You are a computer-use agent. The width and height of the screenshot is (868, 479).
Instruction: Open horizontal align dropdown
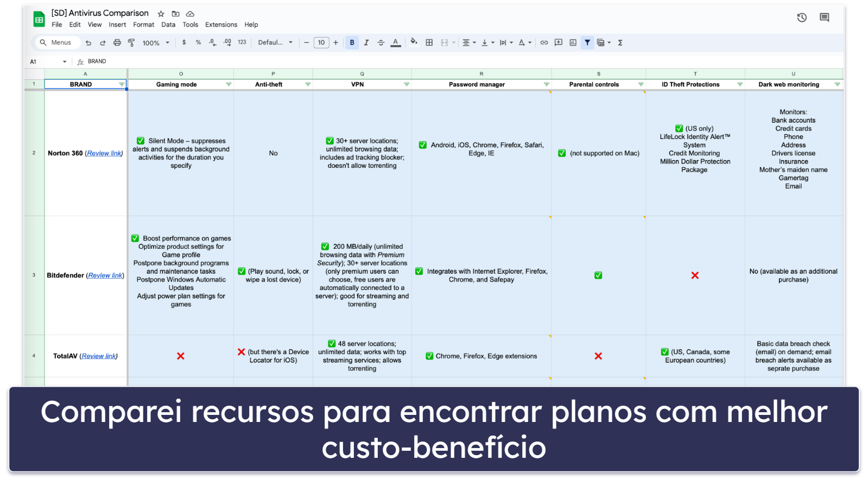(469, 42)
